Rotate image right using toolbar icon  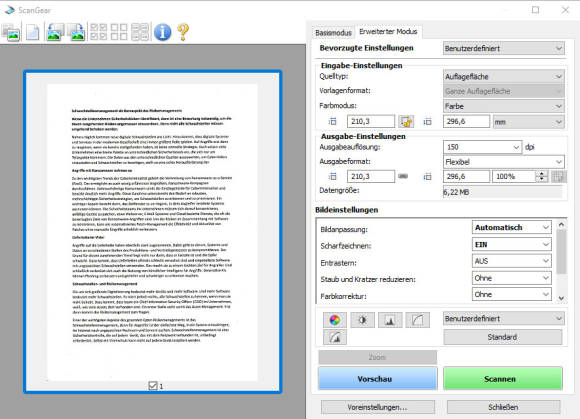(77, 32)
